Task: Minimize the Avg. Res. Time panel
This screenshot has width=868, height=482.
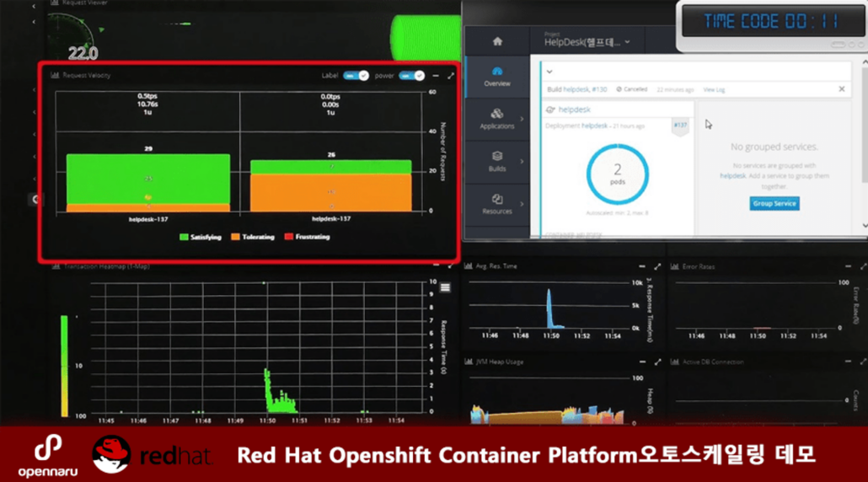Action: [642, 267]
